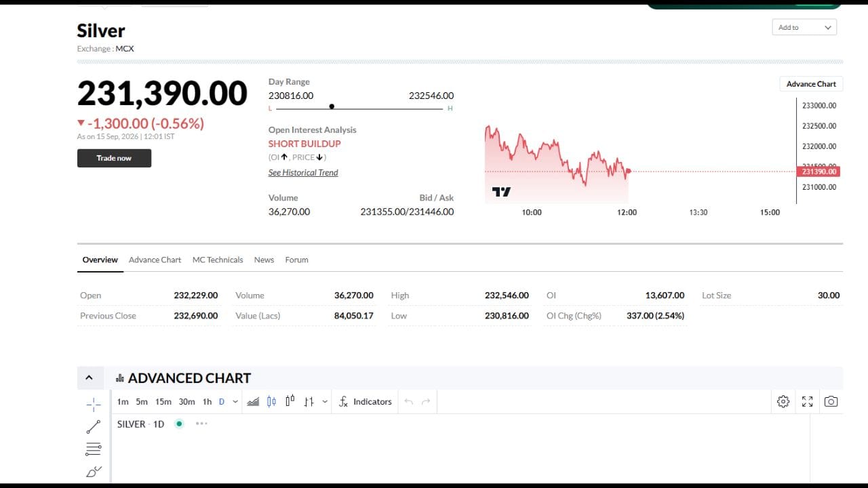Viewport: 868px width, 488px height.
Task: Set chart interval to 1m
Action: (123, 402)
